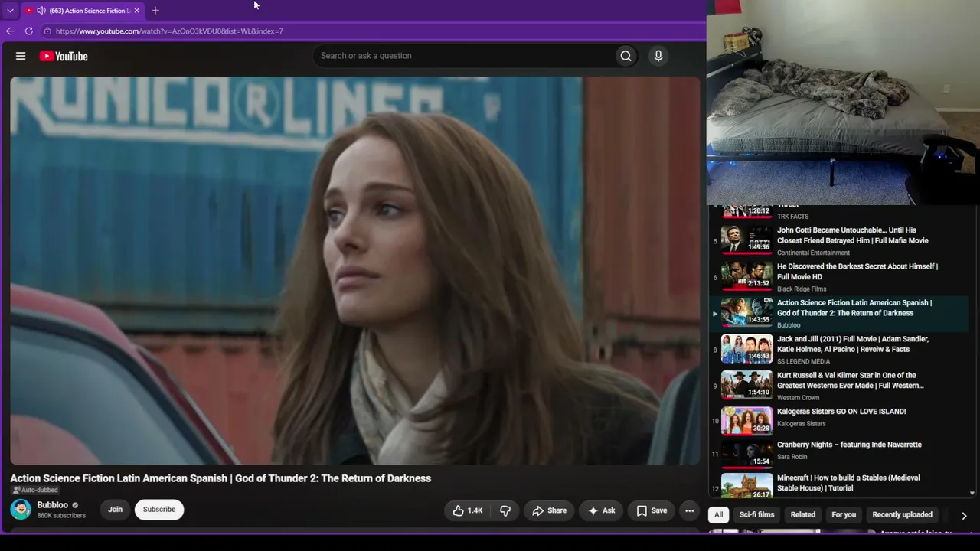Open a new browser tab
Image resolution: width=980 pixels, height=551 pixels.
155,11
